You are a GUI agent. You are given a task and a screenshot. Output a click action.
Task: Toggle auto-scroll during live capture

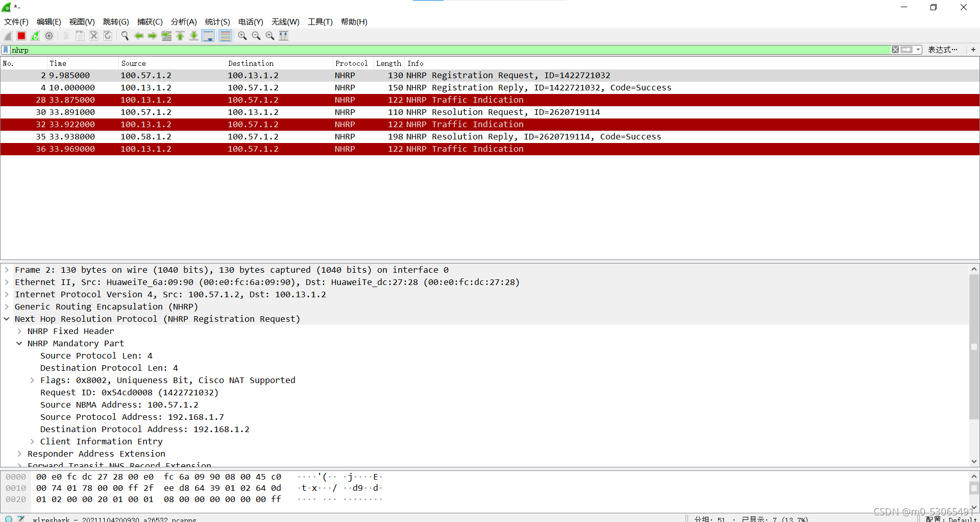click(x=208, y=36)
